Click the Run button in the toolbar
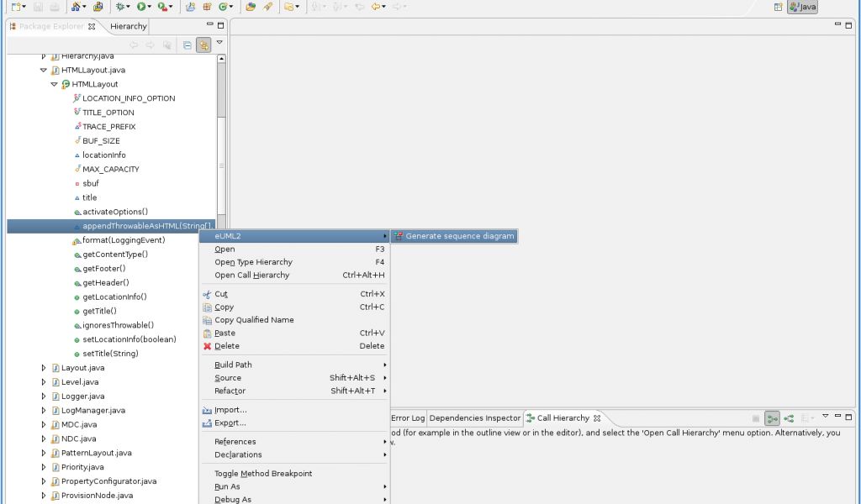Viewport: 861px width, 504px height. point(141,7)
